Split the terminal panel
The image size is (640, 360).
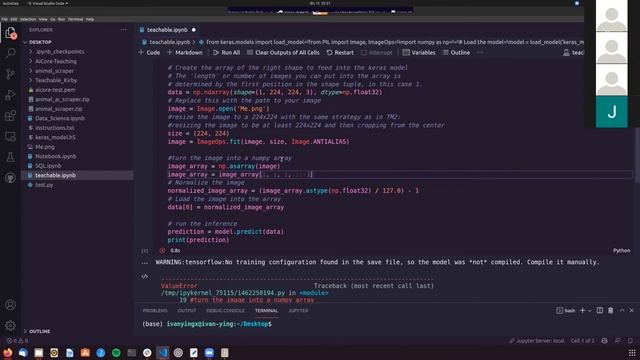tap(600, 311)
